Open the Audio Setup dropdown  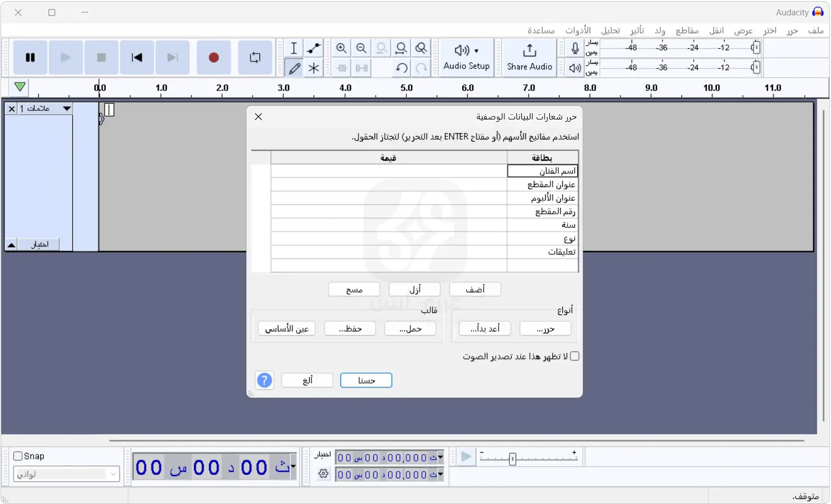pos(466,57)
